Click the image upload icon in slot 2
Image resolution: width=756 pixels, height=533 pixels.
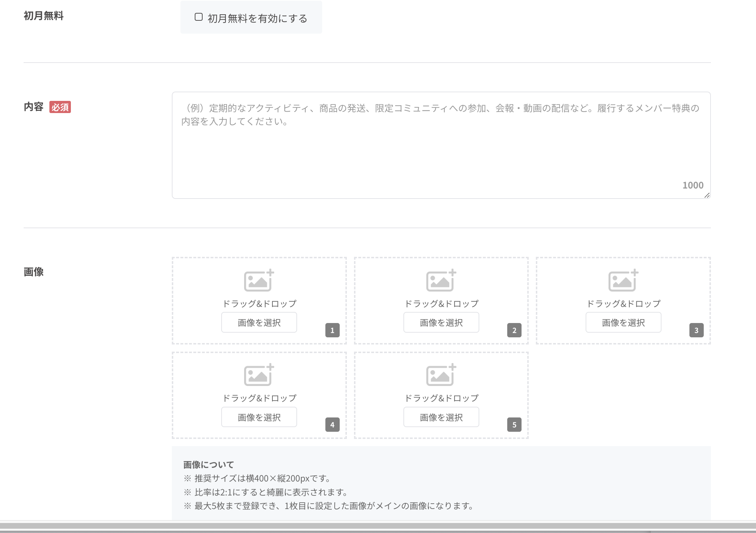click(x=441, y=281)
